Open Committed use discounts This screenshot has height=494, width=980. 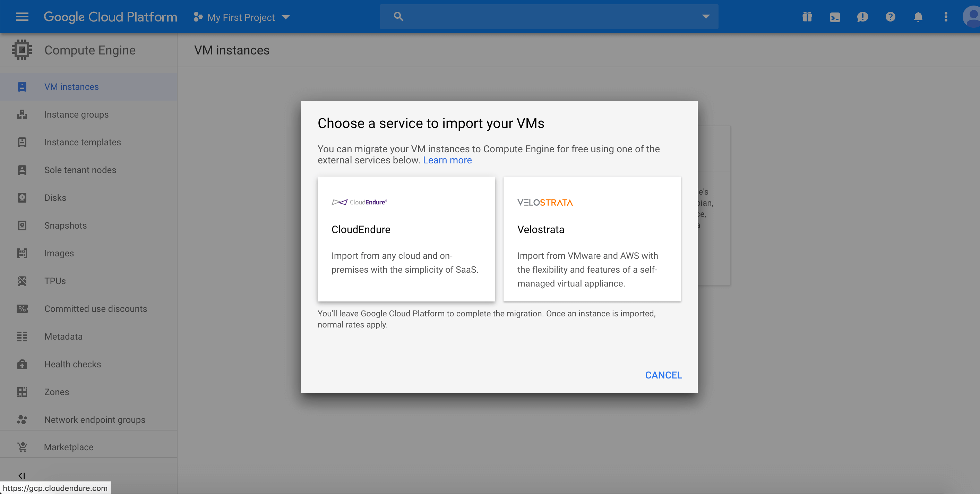click(x=88, y=309)
